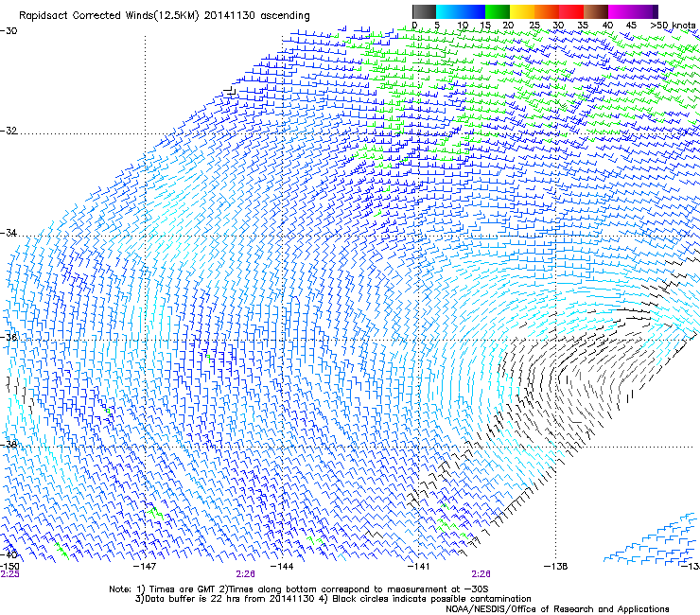This screenshot has width=700, height=615.
Task: Click the '45' legend scale label
Action: [x=631, y=26]
